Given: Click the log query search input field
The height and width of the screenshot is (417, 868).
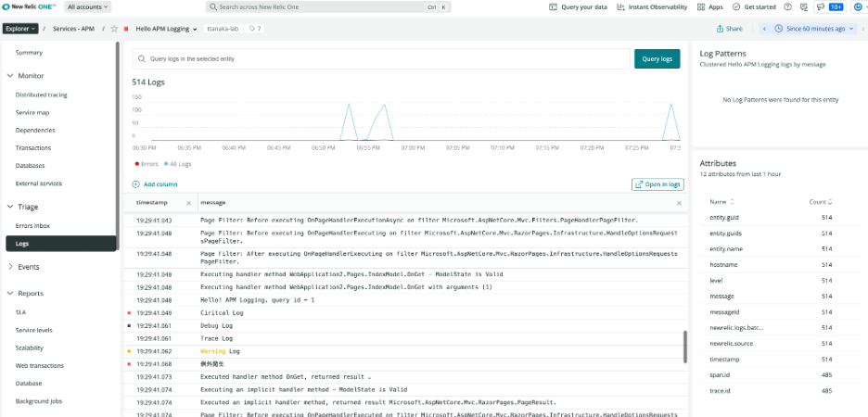Looking at the screenshot, I should (378, 58).
